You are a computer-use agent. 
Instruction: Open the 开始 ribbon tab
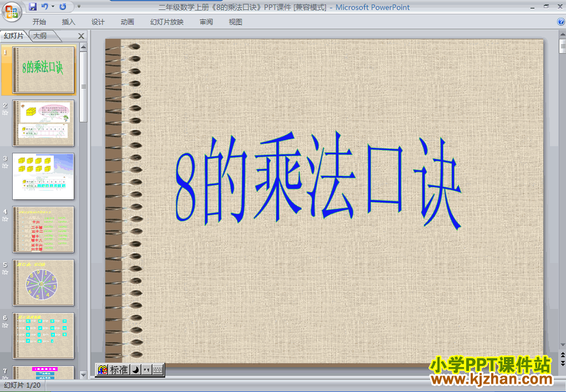(39, 22)
